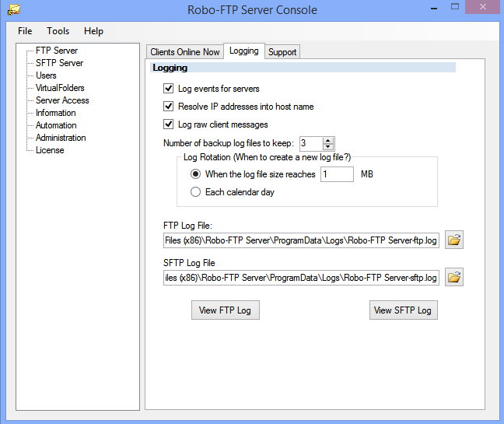
Task: Browse for the FTP log file folder
Action: click(454, 240)
